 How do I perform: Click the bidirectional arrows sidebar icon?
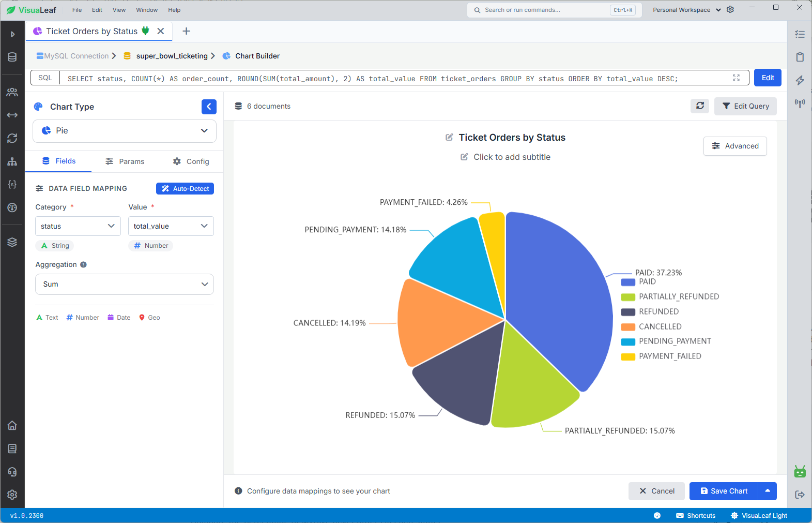tap(12, 115)
